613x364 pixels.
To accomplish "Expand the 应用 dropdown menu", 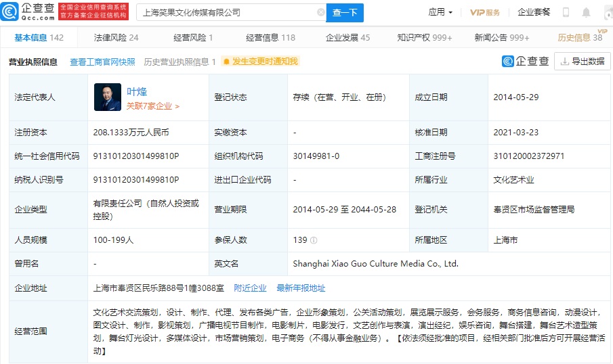I will [440, 12].
